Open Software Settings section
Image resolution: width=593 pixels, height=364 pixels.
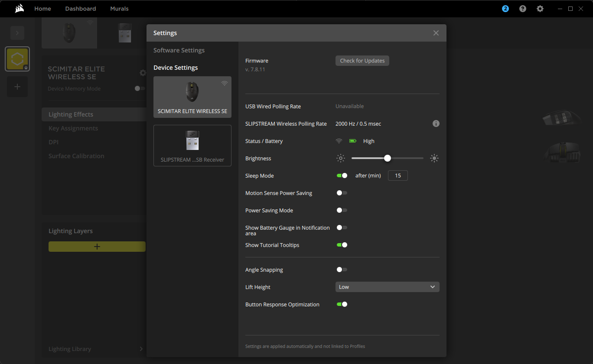pos(179,50)
